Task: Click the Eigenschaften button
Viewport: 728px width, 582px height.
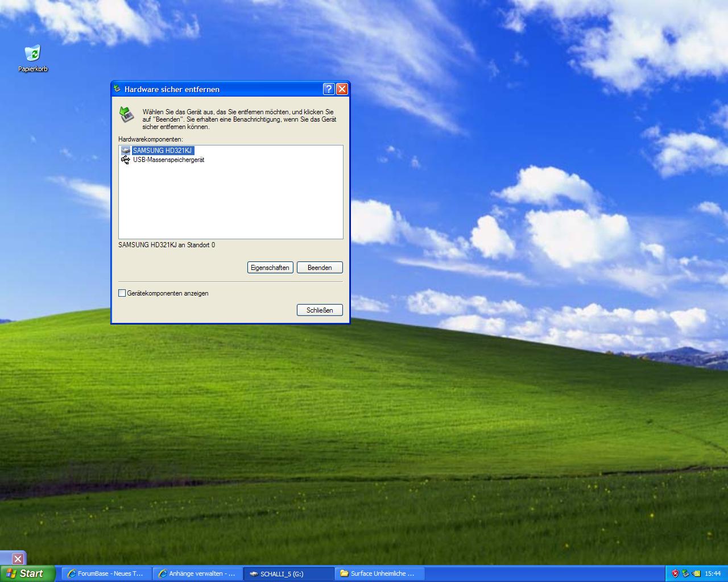Action: pyautogui.click(x=270, y=268)
